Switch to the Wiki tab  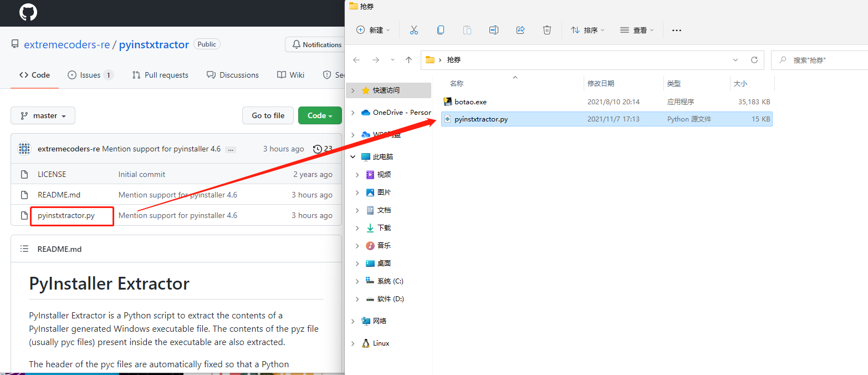[291, 75]
